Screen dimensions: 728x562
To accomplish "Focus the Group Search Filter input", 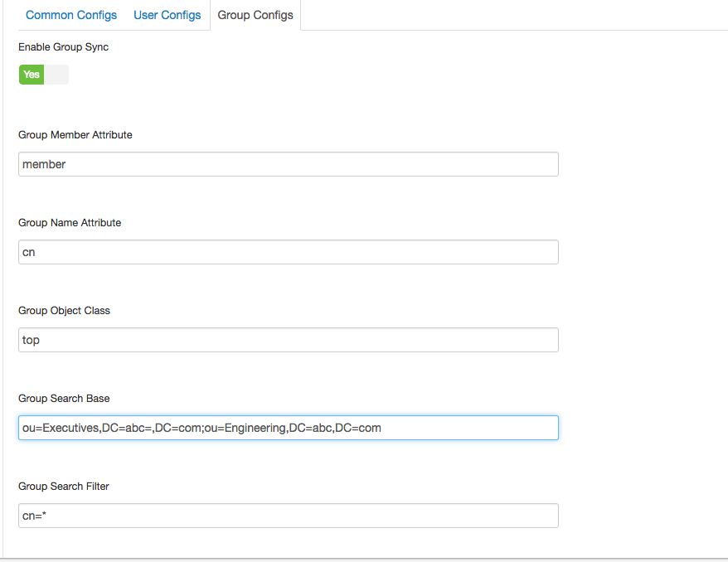I will [x=288, y=516].
